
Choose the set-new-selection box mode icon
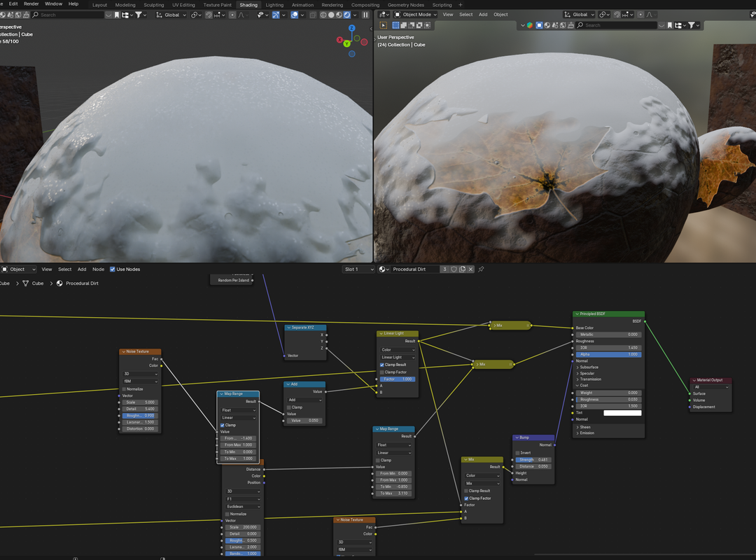click(395, 25)
